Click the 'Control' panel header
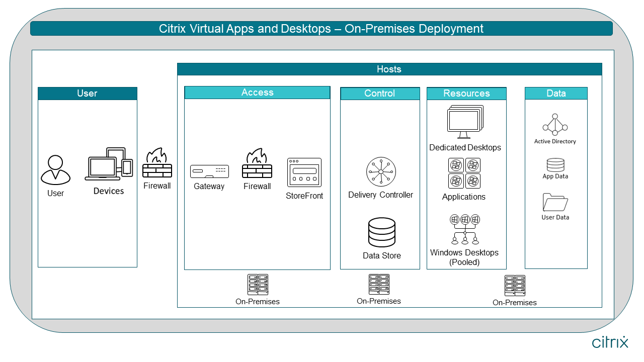644x362 pixels. (x=380, y=94)
